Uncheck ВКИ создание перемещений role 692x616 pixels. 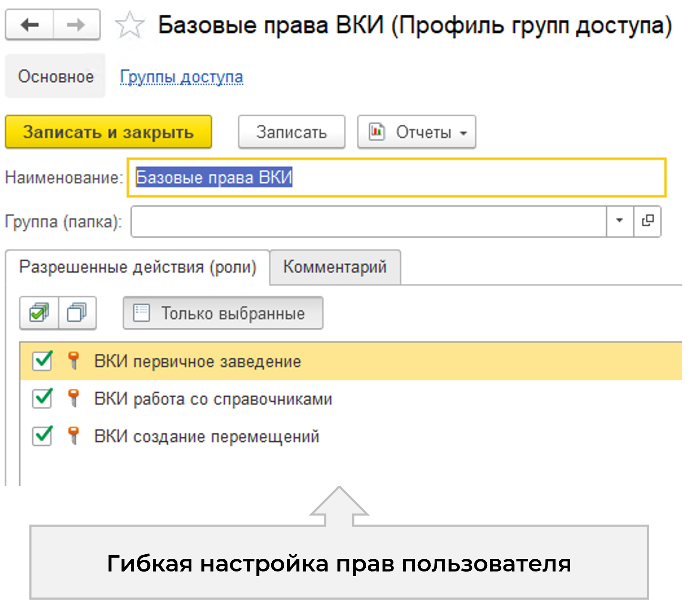click(42, 435)
